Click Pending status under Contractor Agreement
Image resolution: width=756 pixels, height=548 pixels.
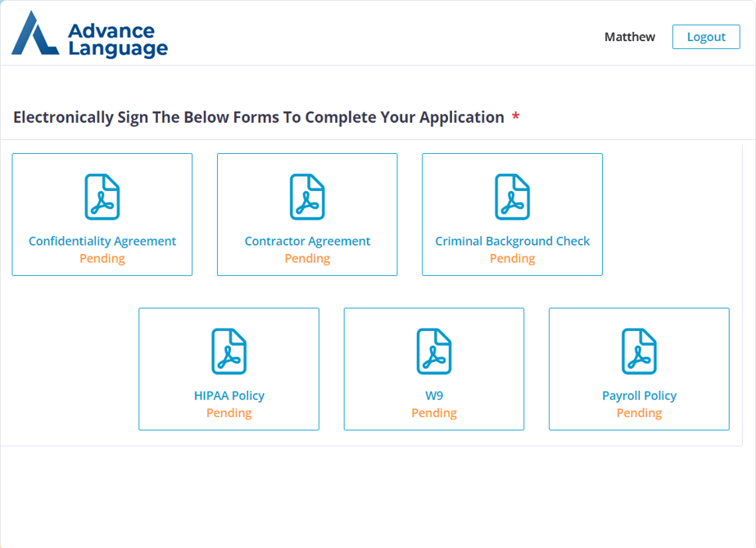[307, 259]
